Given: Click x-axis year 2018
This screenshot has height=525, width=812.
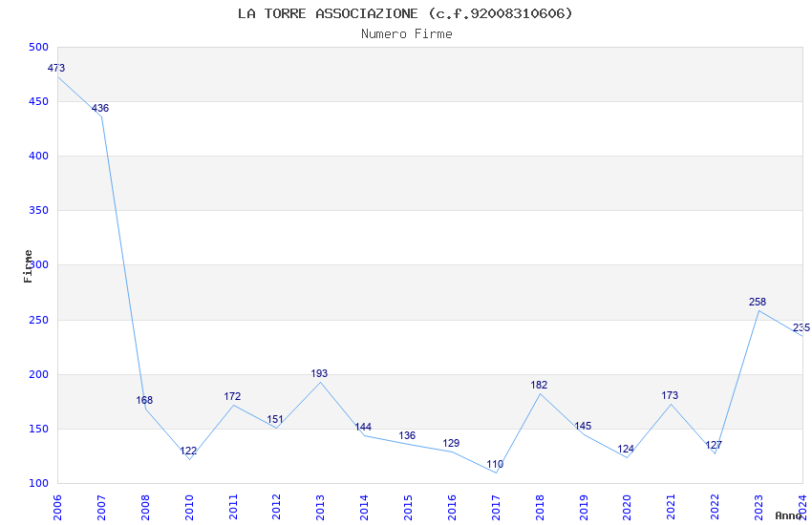Looking at the screenshot, I should 540,507.
